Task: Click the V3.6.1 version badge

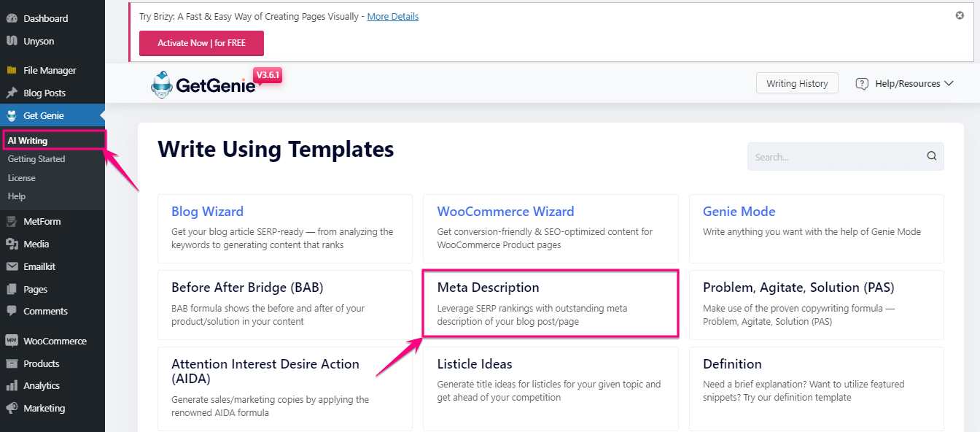Action: click(x=267, y=75)
